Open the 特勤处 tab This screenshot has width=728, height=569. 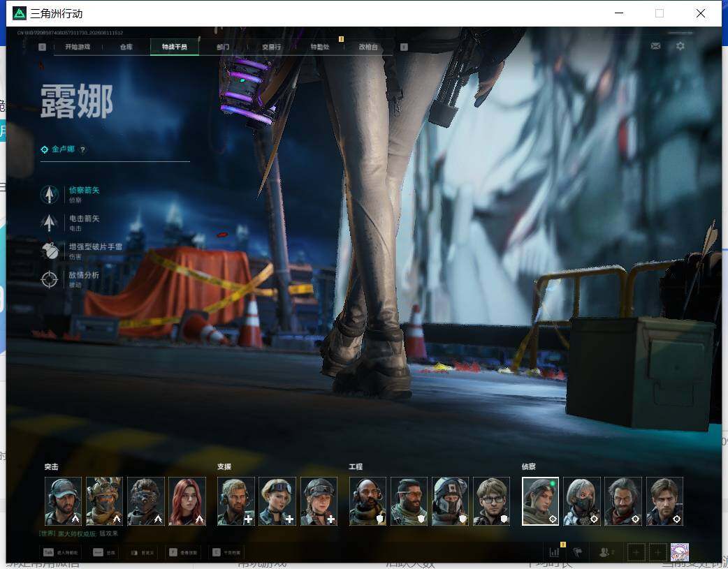(x=320, y=47)
